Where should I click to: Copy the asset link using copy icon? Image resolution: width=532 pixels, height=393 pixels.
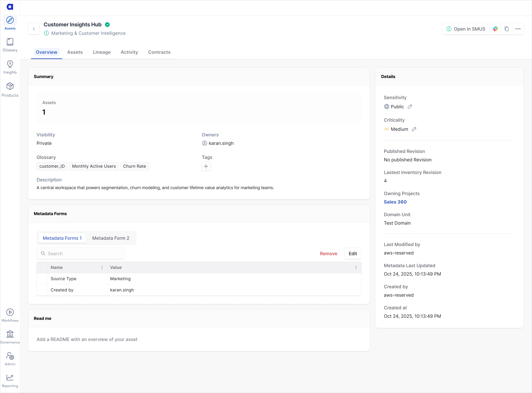507,29
